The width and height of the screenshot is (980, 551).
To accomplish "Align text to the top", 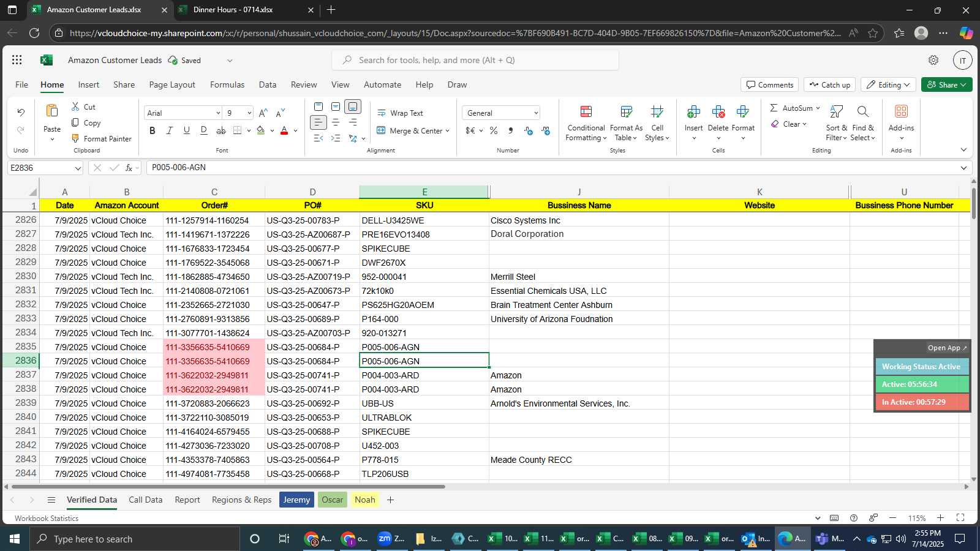I will [x=318, y=107].
